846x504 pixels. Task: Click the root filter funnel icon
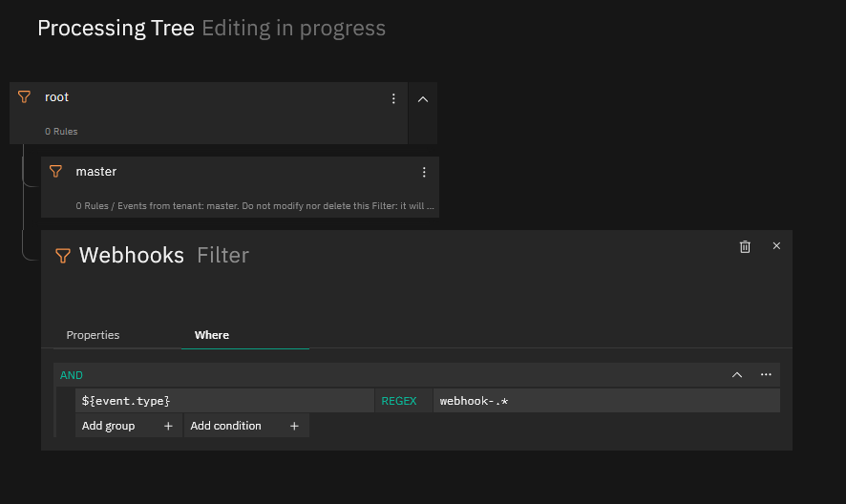[24, 97]
